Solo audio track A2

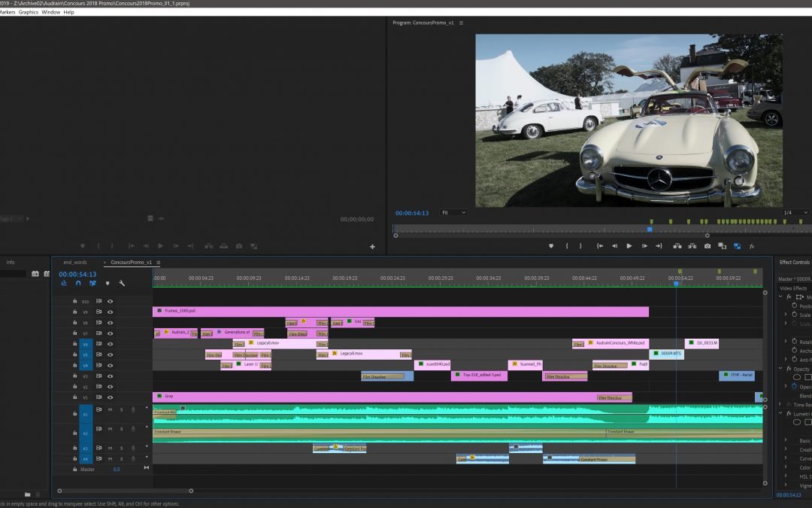122,429
